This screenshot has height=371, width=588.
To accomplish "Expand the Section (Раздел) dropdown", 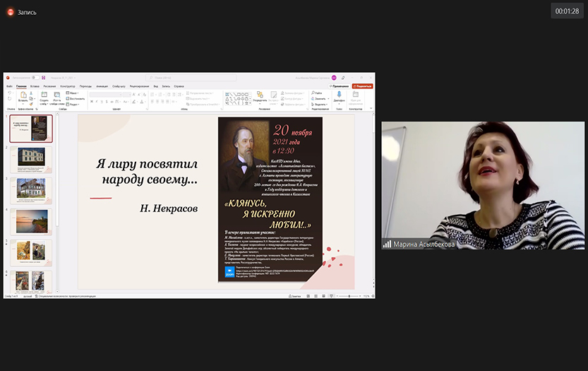I will (x=73, y=103).
